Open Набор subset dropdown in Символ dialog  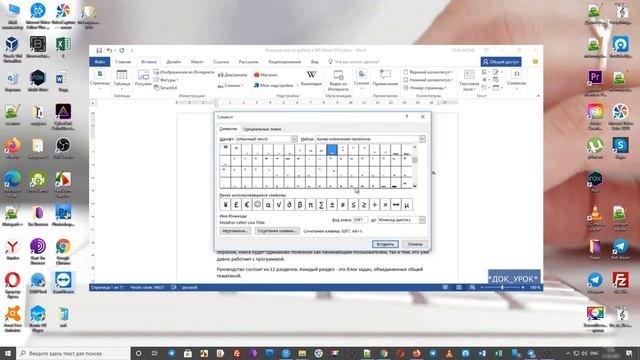(422, 139)
